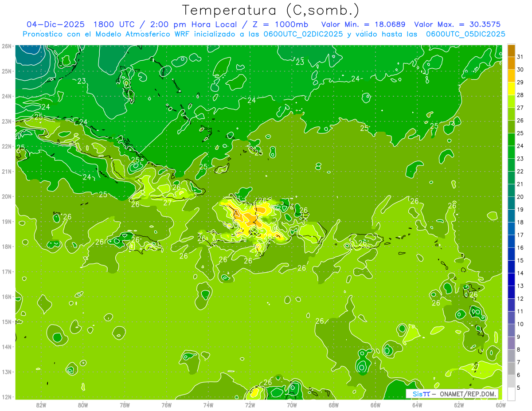Click the '62W' longitude axis label

tap(459, 405)
